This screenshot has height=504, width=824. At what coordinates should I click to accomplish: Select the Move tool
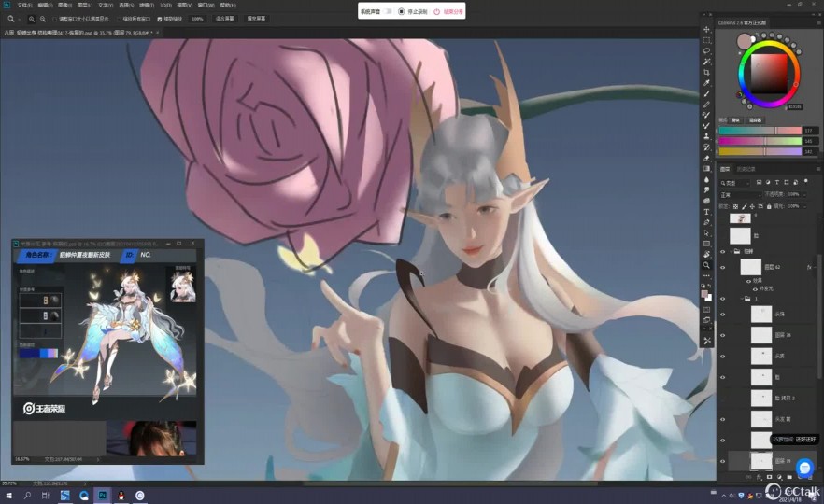(x=707, y=30)
